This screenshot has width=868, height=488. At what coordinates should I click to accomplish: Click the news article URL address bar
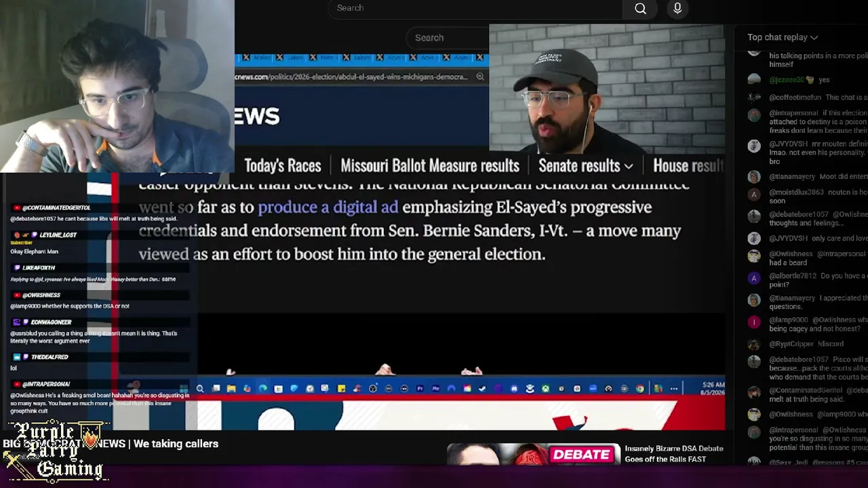pos(353,77)
